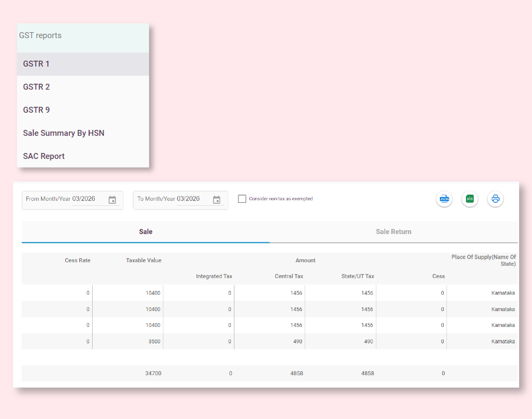This screenshot has width=532, height=419.
Task: Select GSTR 1 report
Action: (x=36, y=64)
